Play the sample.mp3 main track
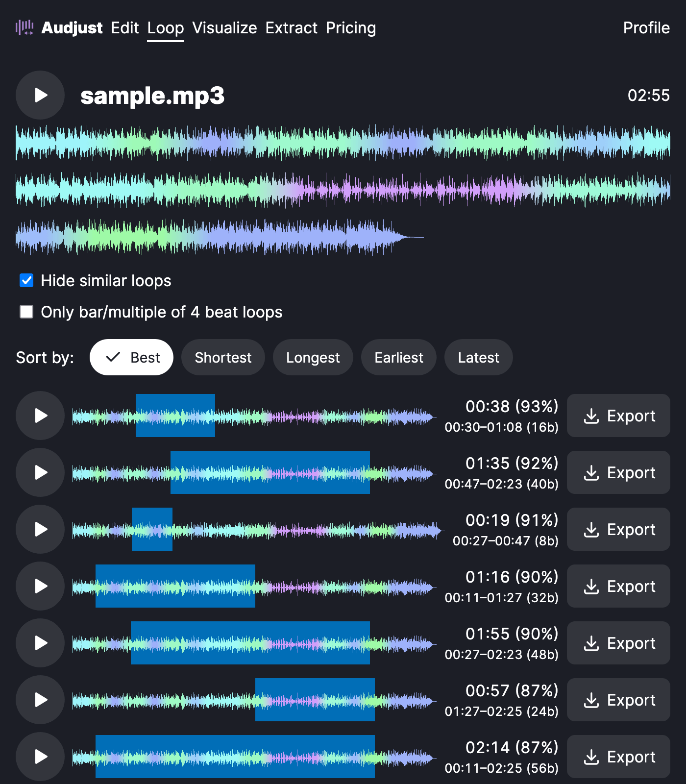The image size is (686, 784). tap(40, 95)
